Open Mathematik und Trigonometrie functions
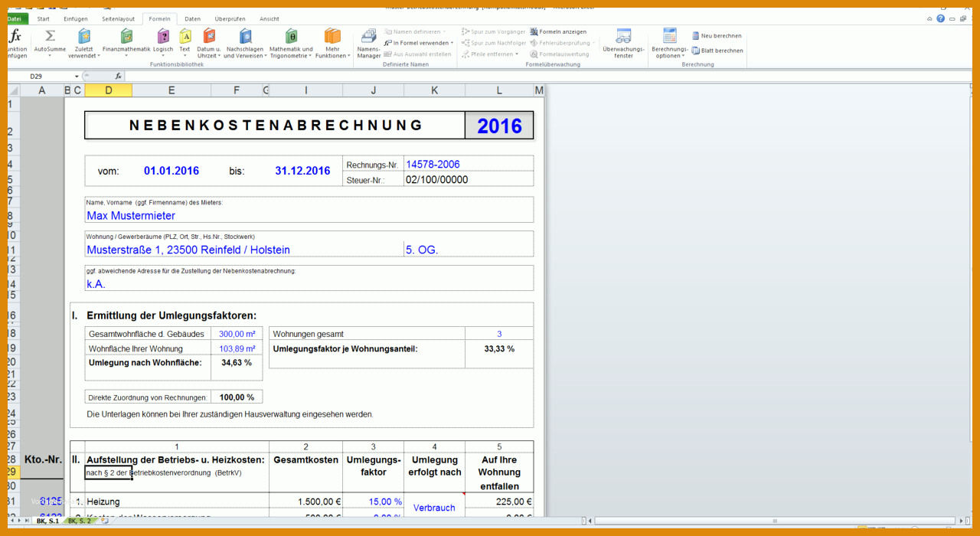Screen dimensions: 980x536 click(291, 44)
